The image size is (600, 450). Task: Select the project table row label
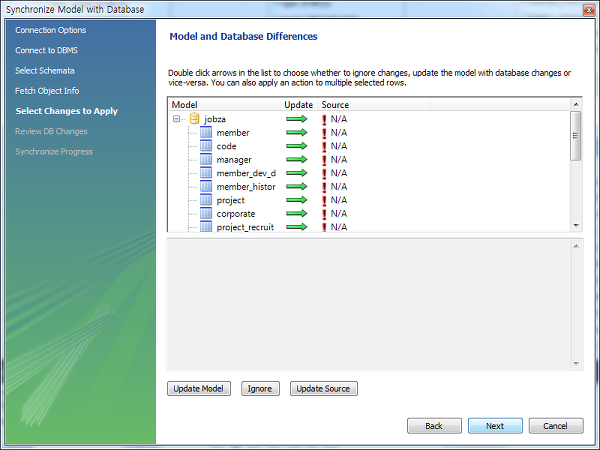[230, 201]
